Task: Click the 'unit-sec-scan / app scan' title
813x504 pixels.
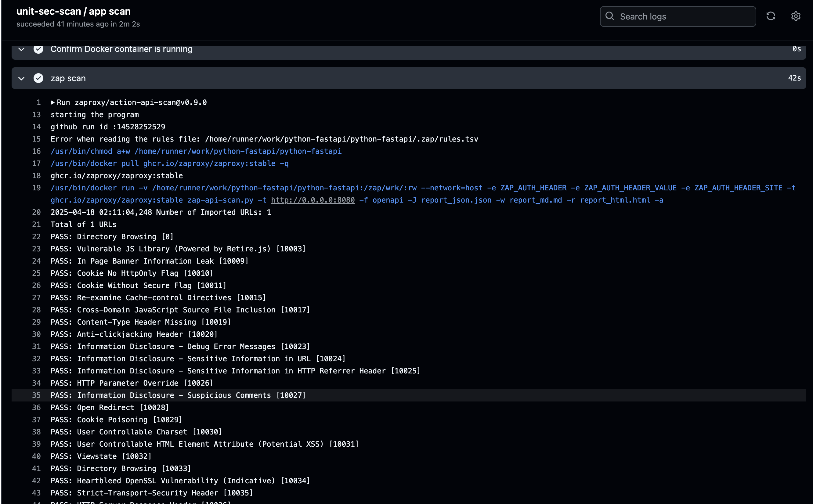Action: pos(73,11)
